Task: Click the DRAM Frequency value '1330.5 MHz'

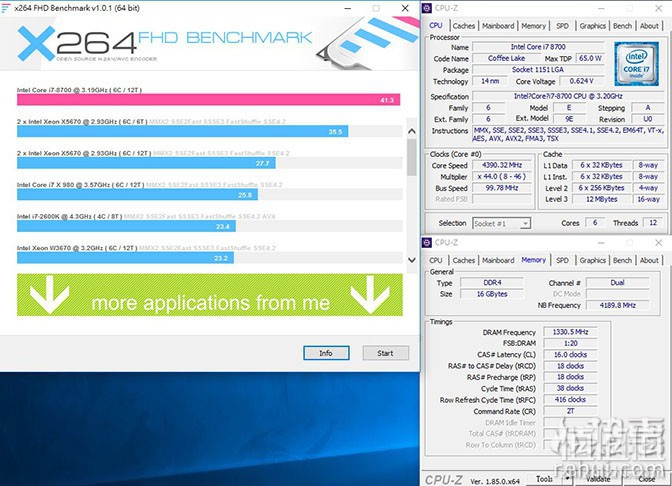Action: click(x=570, y=332)
